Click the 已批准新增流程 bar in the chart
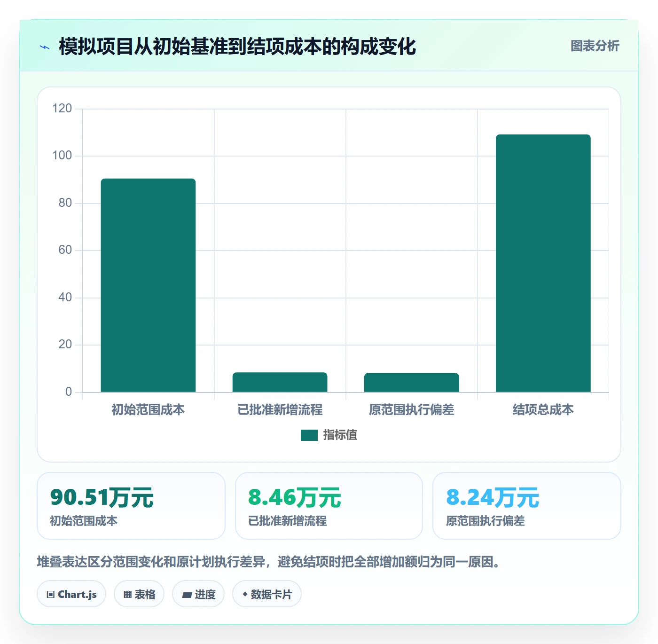Image resolution: width=658 pixels, height=644 pixels. point(280,382)
